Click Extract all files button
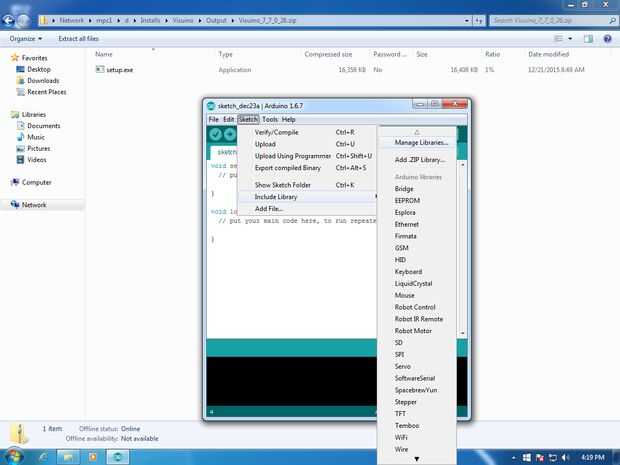Image resolution: width=620 pixels, height=465 pixels. pyautogui.click(x=79, y=39)
